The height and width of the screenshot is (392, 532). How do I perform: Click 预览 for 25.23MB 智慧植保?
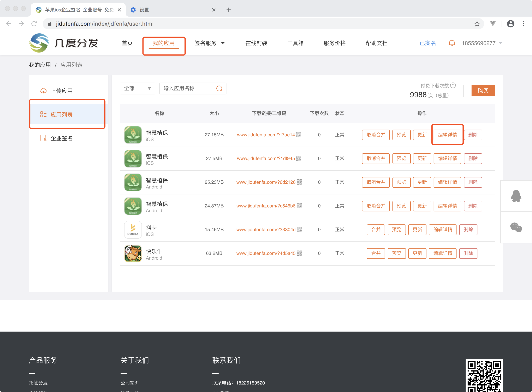pos(401,182)
